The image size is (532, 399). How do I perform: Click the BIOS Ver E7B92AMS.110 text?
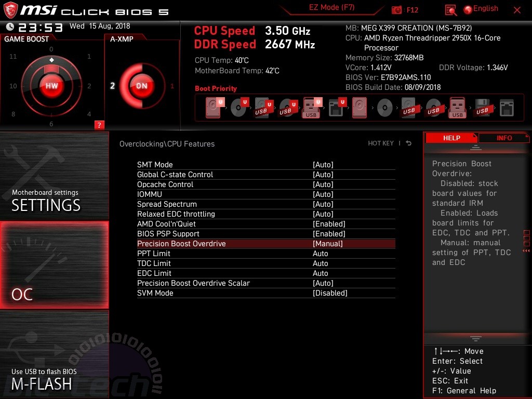[388, 77]
